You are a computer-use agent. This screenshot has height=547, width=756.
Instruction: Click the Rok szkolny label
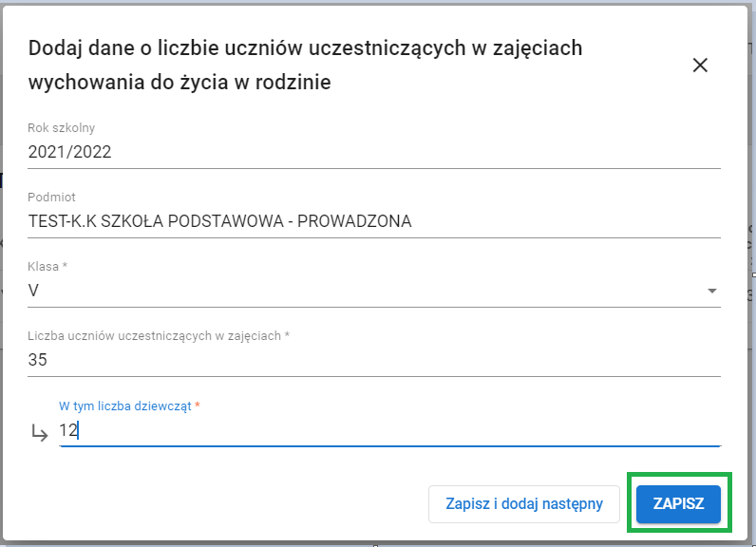pos(62,128)
